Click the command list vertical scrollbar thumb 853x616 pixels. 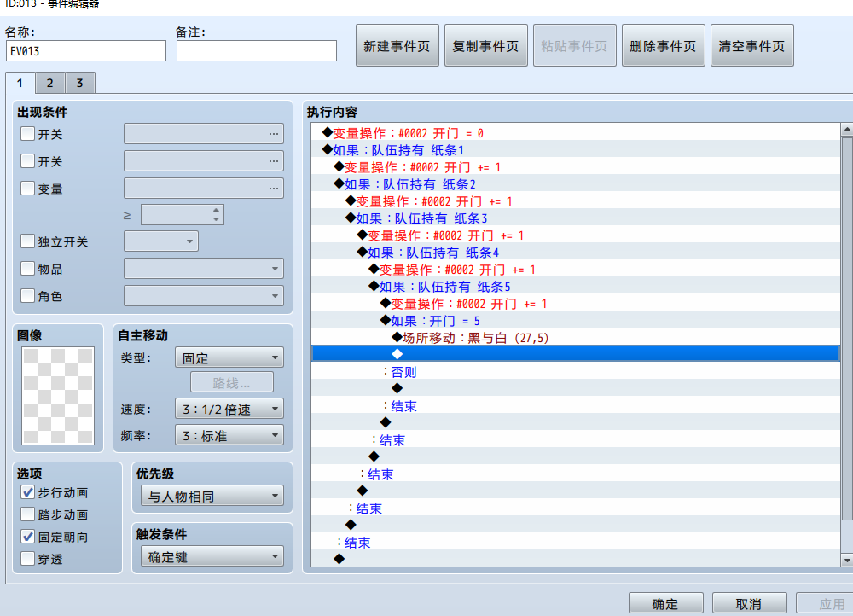846,328
